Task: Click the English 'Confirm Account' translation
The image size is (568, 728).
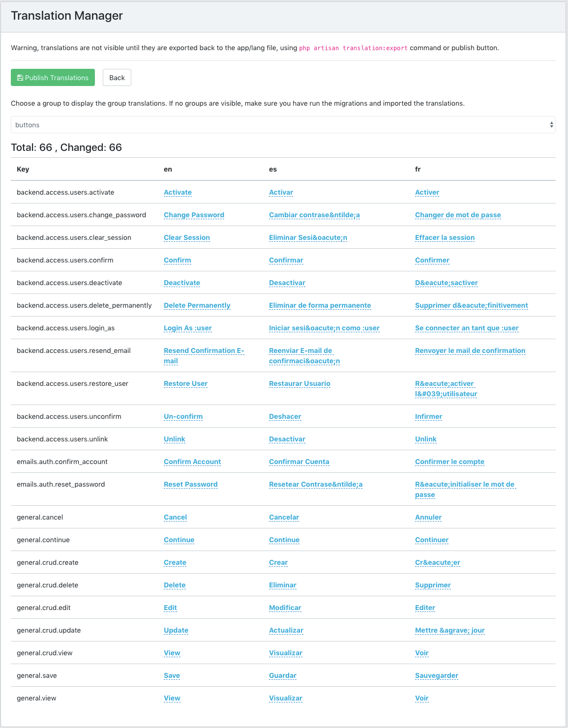Action: pyautogui.click(x=192, y=462)
